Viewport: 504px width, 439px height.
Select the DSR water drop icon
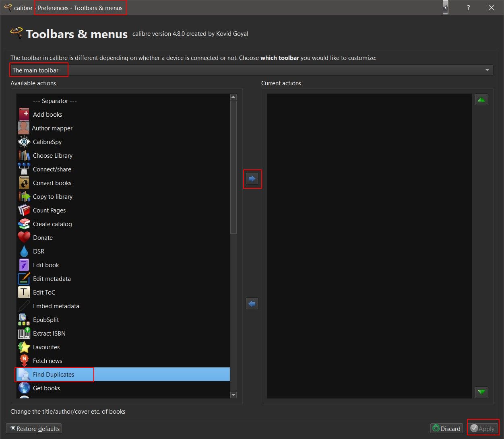[24, 251]
